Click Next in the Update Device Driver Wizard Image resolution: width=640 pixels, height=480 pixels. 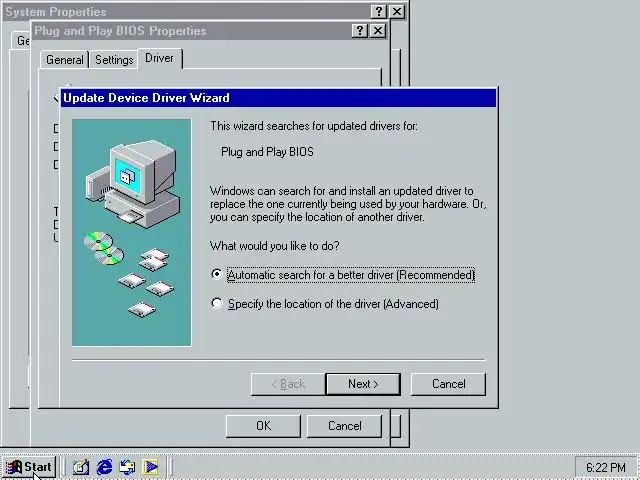pyautogui.click(x=363, y=384)
